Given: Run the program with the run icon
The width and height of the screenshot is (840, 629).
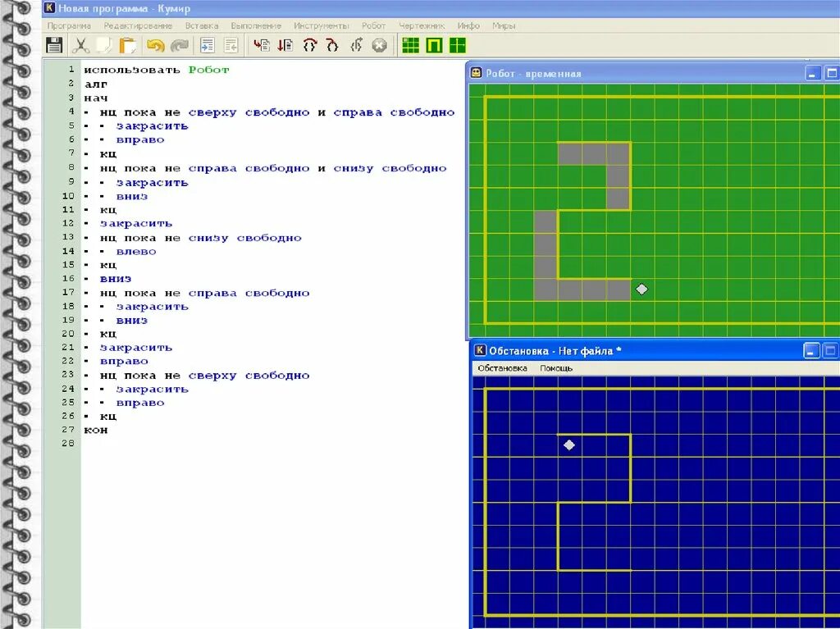Looking at the screenshot, I should point(262,46).
